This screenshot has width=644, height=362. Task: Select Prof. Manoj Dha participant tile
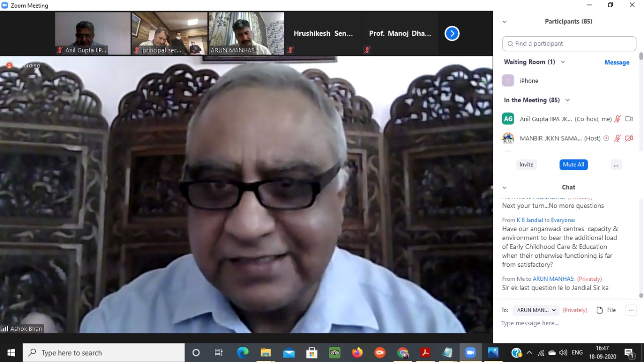[400, 33]
